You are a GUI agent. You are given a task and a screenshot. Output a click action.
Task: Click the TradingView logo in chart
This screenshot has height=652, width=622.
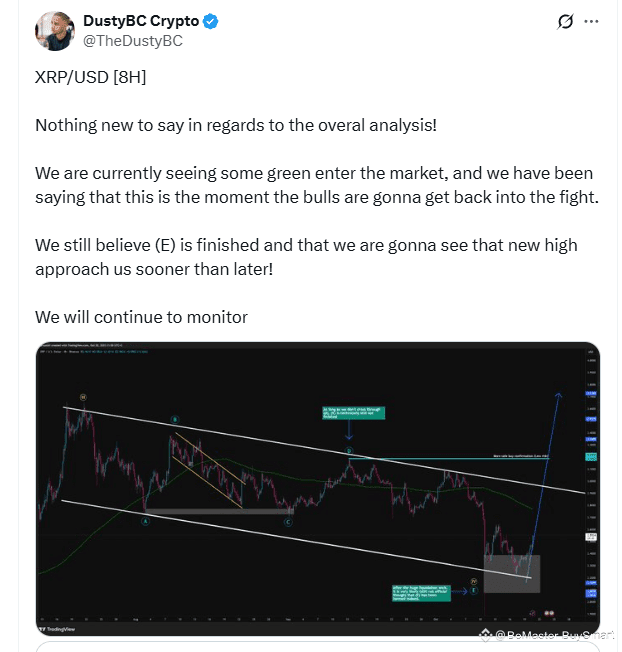coord(57,629)
